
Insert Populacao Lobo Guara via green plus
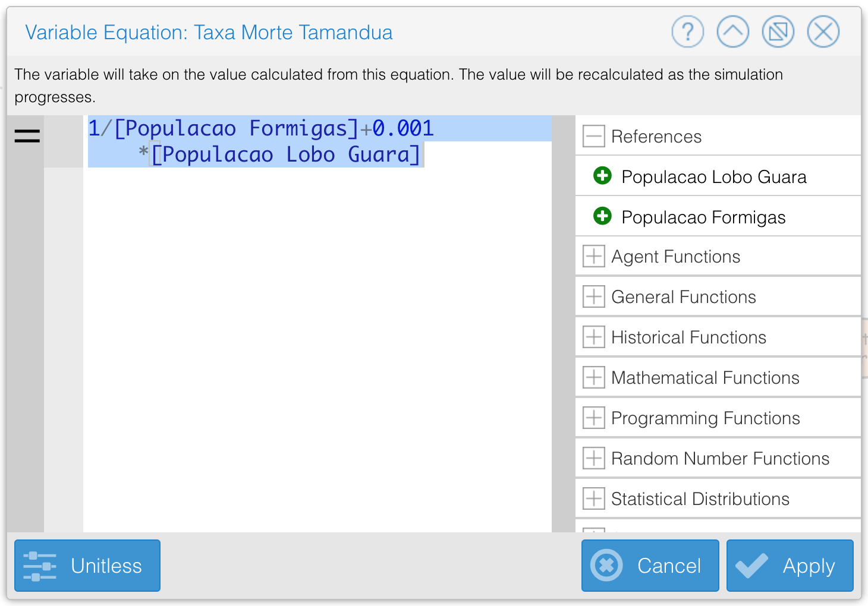coord(602,176)
